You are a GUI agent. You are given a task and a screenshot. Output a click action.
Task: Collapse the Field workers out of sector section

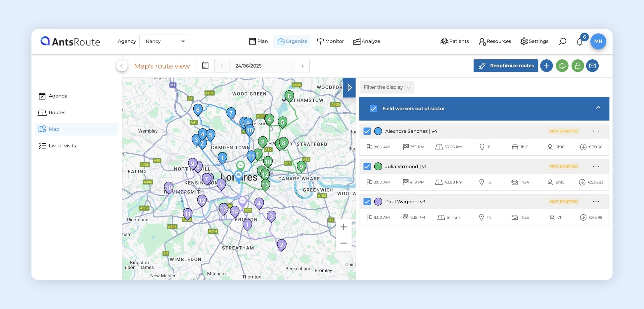coord(598,108)
